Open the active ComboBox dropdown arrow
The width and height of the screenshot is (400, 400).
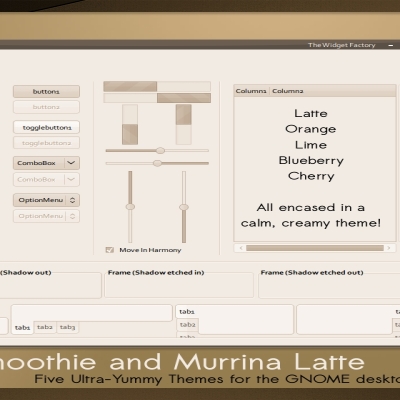point(71,163)
